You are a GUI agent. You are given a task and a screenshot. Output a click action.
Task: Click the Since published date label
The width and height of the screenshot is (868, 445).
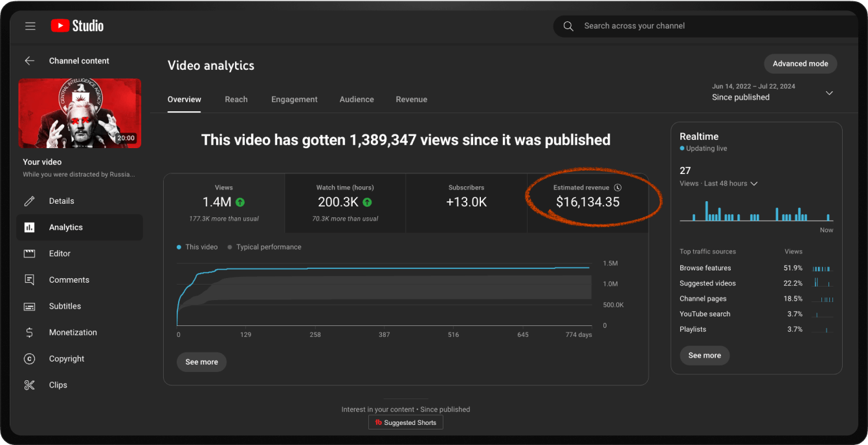tap(740, 97)
